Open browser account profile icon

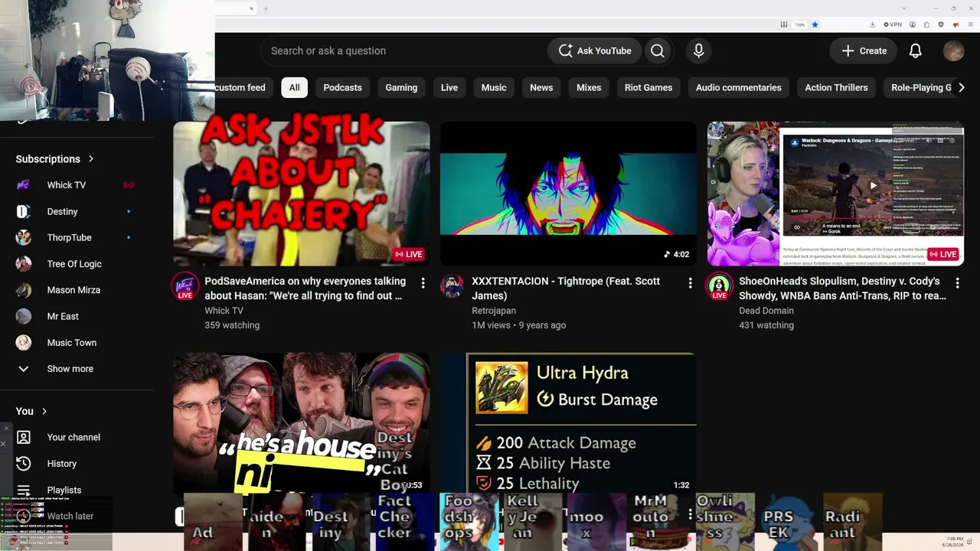tap(913, 24)
